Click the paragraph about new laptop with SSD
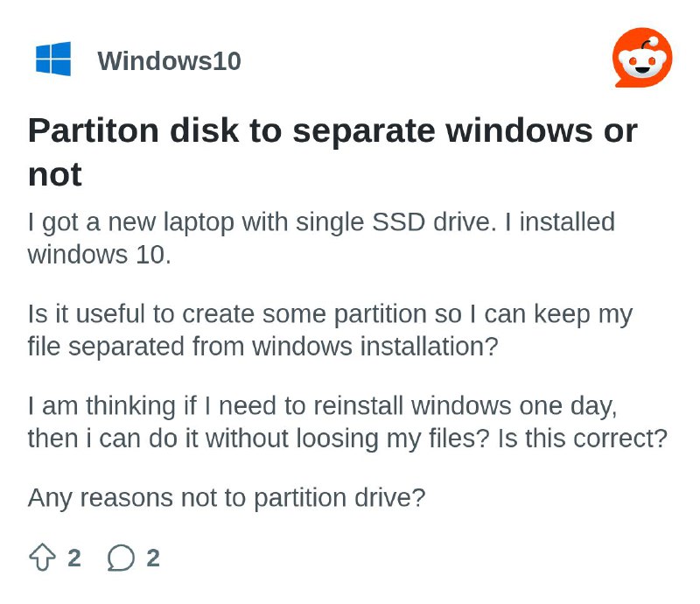The height and width of the screenshot is (604, 700). (x=321, y=238)
